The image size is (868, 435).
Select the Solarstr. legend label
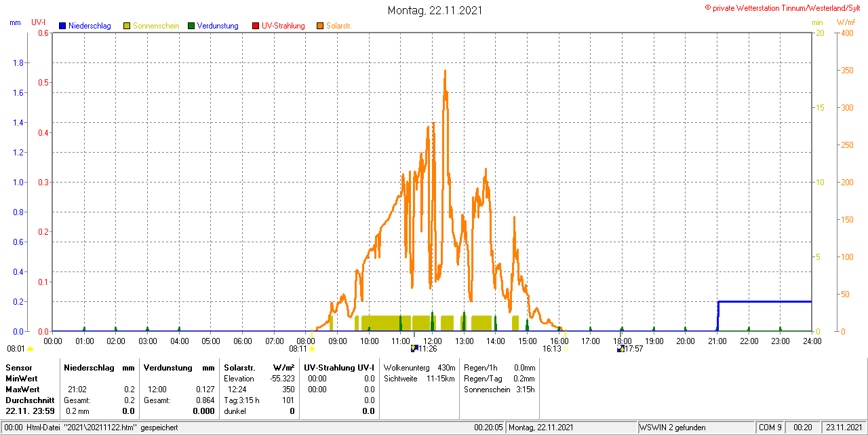[x=338, y=26]
